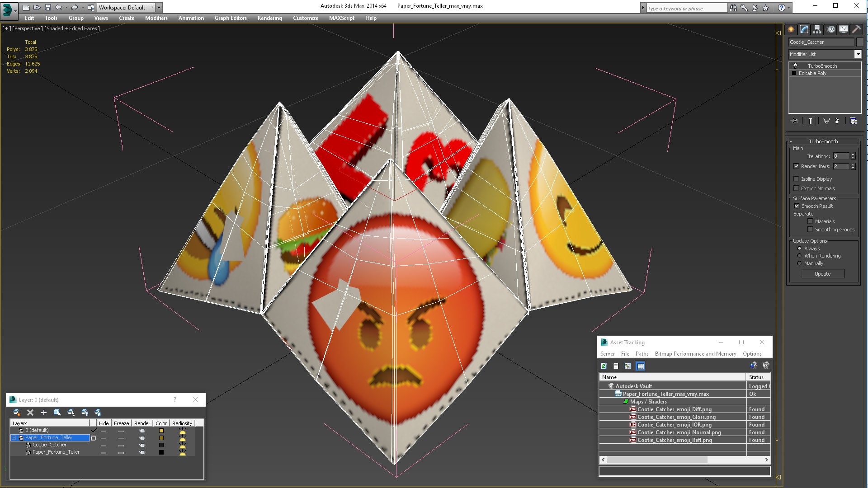Select the When Rendering update option

click(799, 255)
